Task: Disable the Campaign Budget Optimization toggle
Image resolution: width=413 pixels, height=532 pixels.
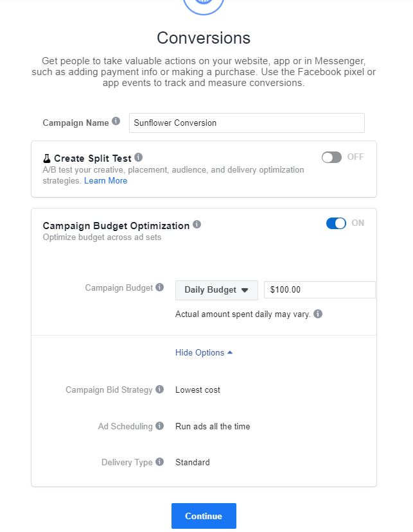Action: coord(336,223)
